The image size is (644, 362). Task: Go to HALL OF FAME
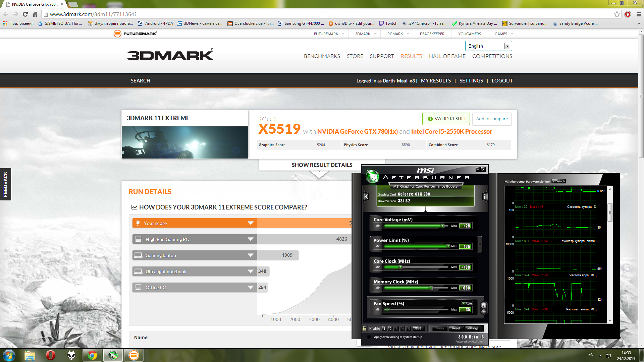[447, 56]
